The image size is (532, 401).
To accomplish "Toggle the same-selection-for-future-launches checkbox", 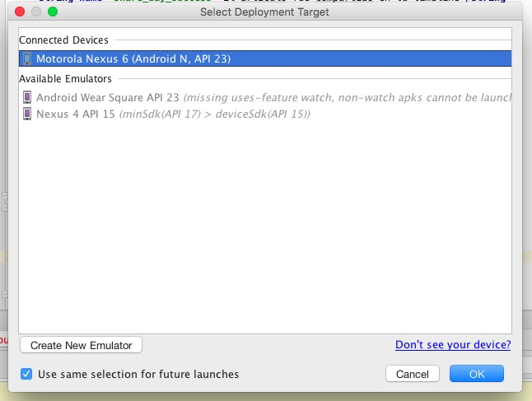I will pos(27,374).
